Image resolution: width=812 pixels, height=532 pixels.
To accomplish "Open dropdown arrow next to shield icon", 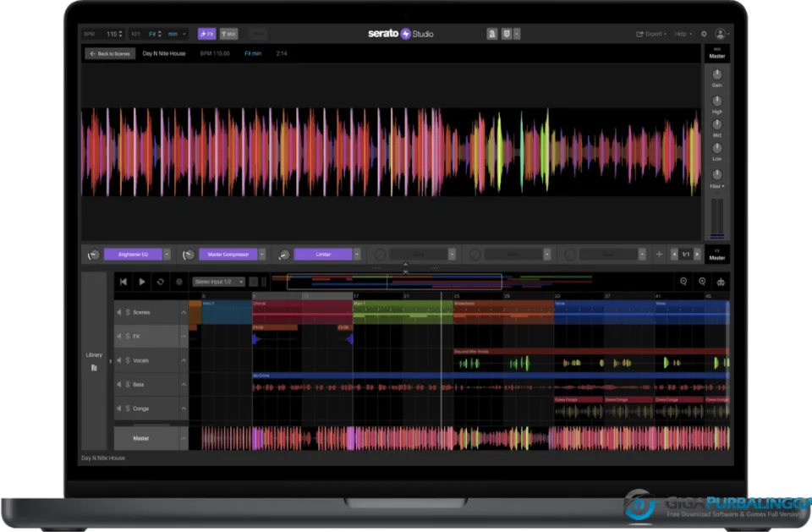I will coord(517,34).
